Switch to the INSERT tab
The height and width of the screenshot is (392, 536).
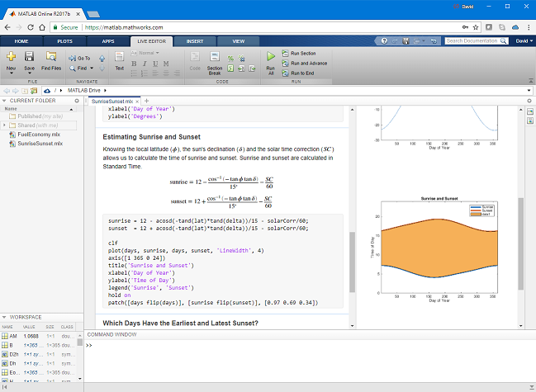point(195,40)
